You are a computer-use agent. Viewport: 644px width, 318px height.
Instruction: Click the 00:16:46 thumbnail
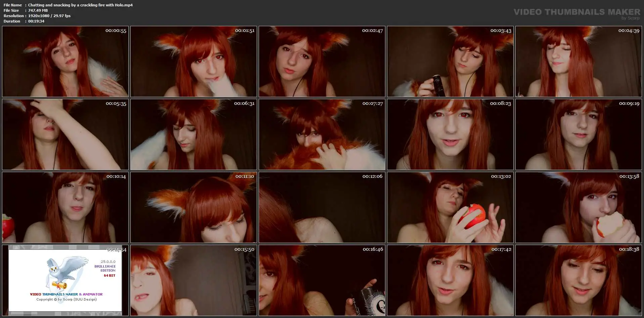click(x=322, y=280)
